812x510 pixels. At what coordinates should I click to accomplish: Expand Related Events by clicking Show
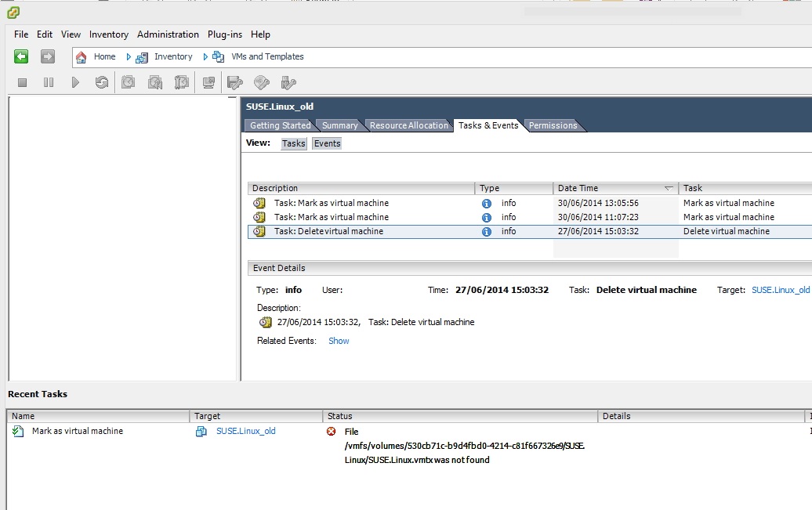tap(339, 340)
